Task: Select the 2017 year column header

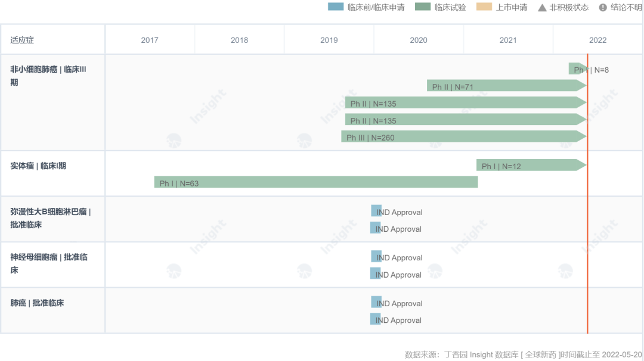Action: (x=150, y=40)
